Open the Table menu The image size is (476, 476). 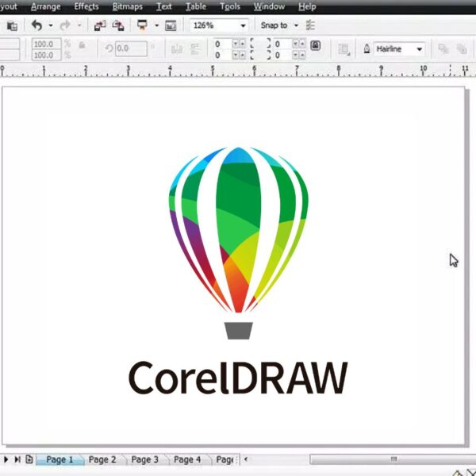196,6
